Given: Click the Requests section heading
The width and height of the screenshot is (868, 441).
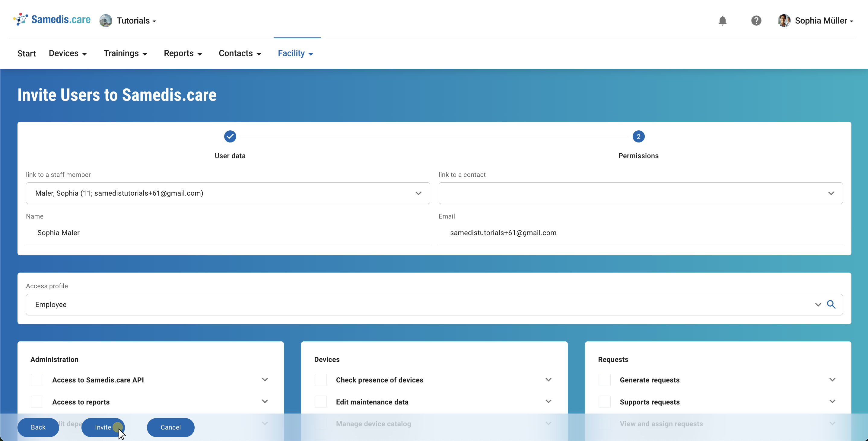Looking at the screenshot, I should click(x=613, y=360).
